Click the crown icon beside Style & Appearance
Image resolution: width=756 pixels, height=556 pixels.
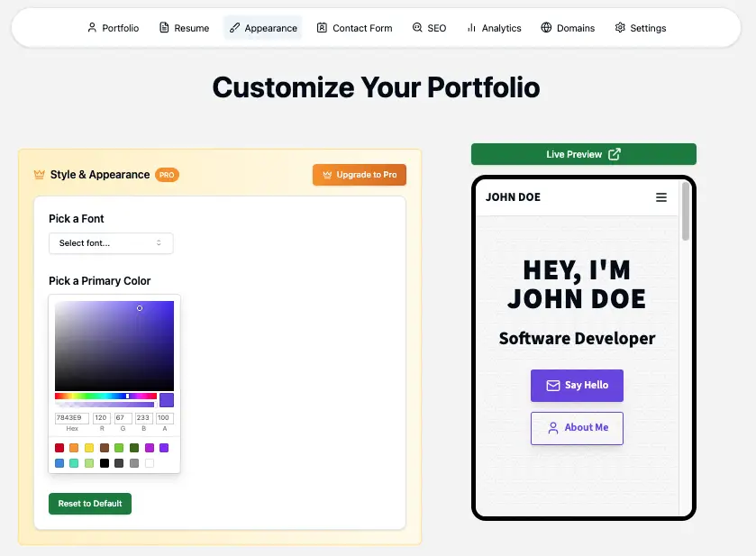click(39, 175)
